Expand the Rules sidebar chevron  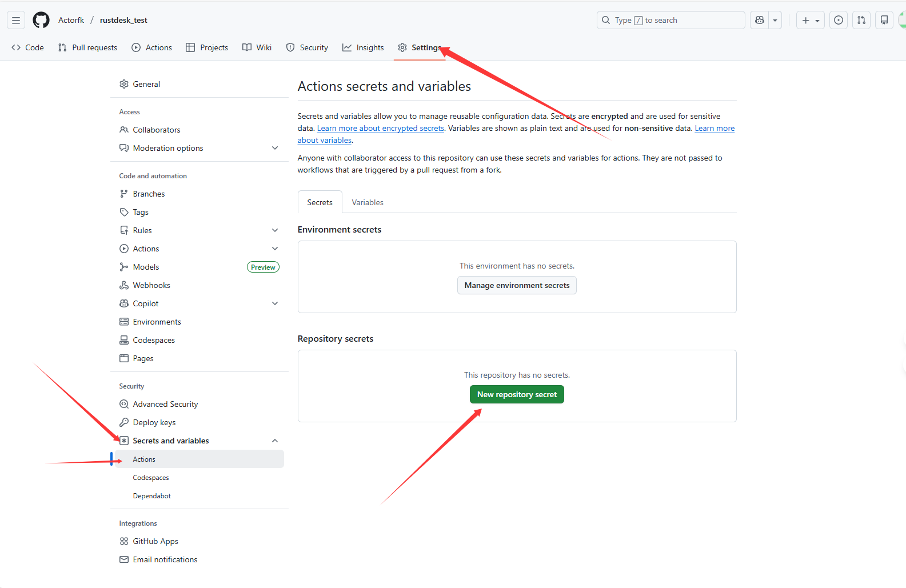click(x=275, y=230)
